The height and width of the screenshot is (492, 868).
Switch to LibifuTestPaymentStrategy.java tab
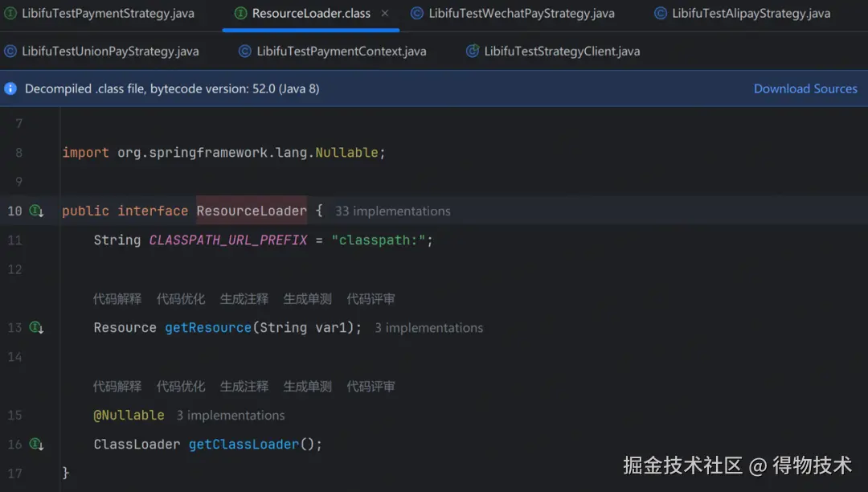(x=107, y=14)
